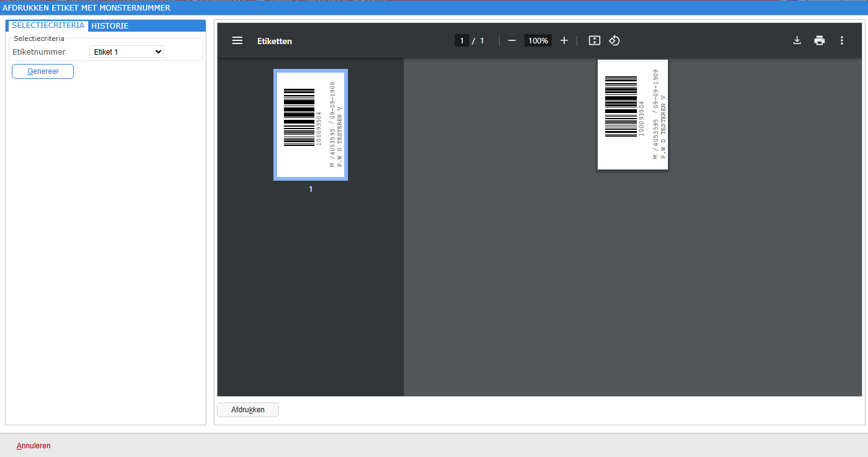Image resolution: width=868 pixels, height=457 pixels.
Task: Toggle the PDF sidebar hamburger menu
Action: pyautogui.click(x=237, y=40)
